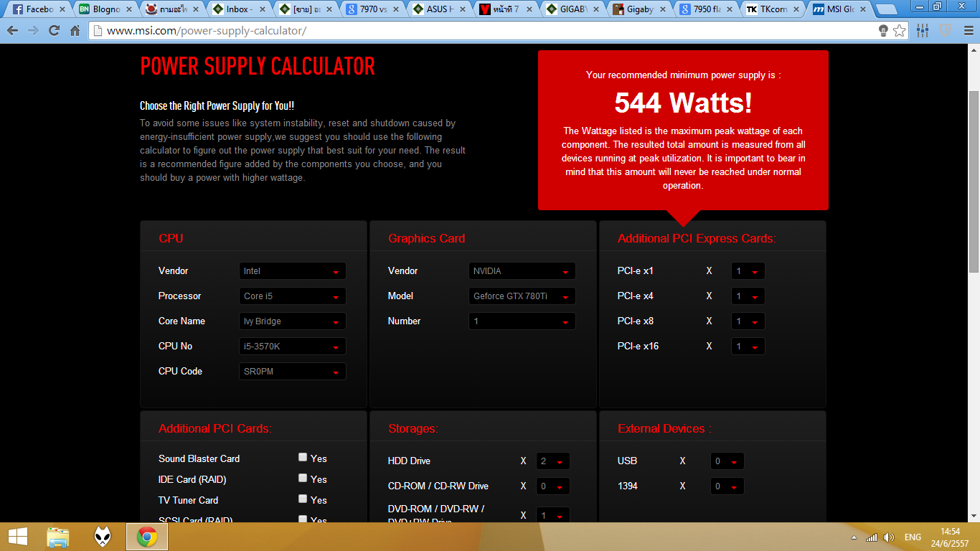Click the Chrome taskbar icon
980x551 pixels.
147,537
